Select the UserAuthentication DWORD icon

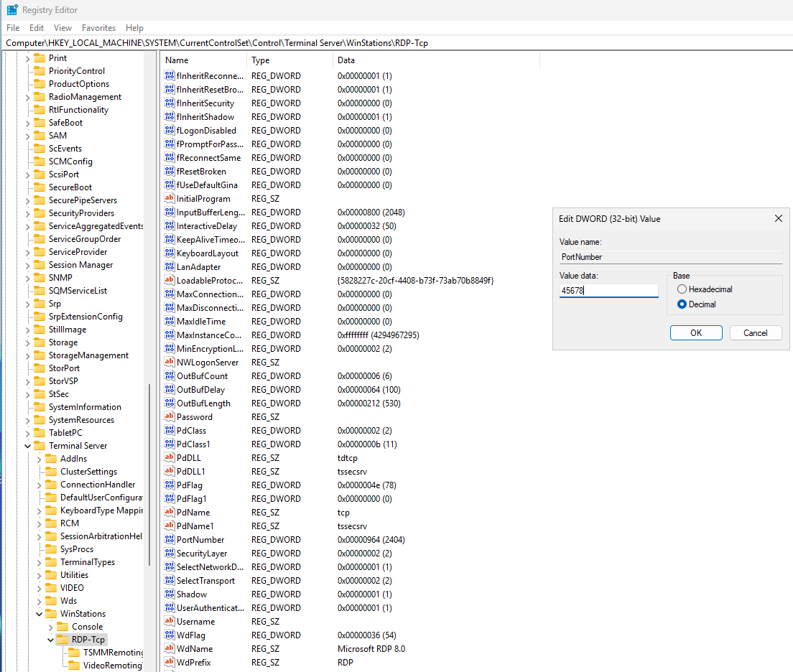click(x=170, y=608)
